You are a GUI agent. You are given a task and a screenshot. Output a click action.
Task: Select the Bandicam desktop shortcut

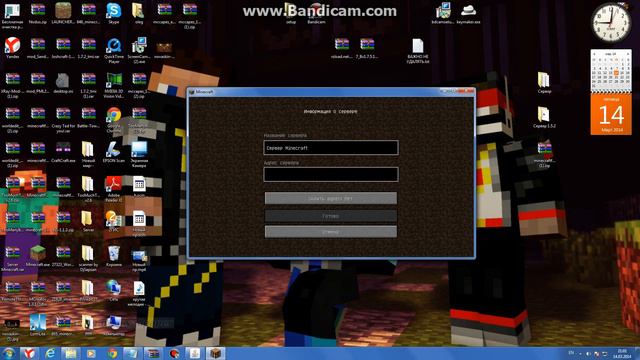316,13
